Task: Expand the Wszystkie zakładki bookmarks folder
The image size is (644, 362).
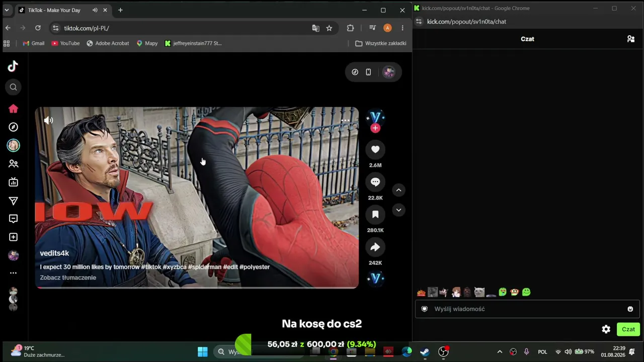Action: [x=381, y=43]
